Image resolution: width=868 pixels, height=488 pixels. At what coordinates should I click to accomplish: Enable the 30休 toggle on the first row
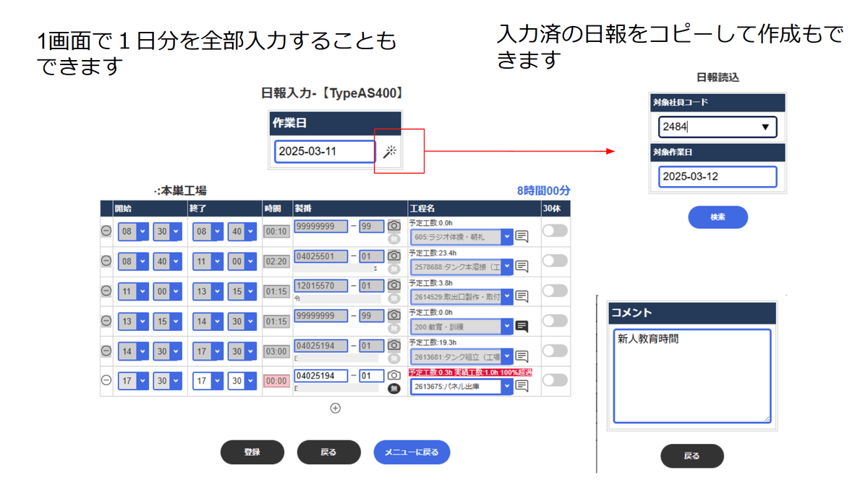click(x=556, y=232)
